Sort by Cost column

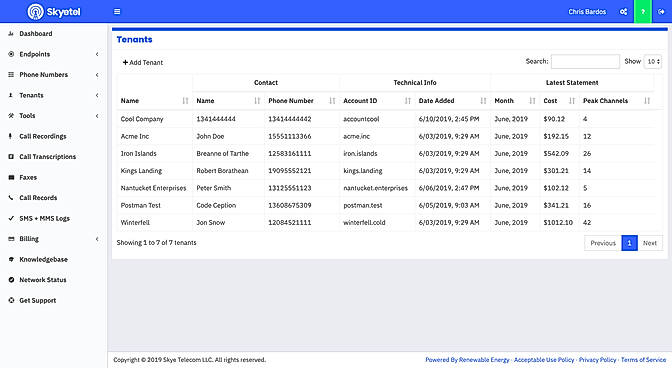pyautogui.click(x=572, y=101)
